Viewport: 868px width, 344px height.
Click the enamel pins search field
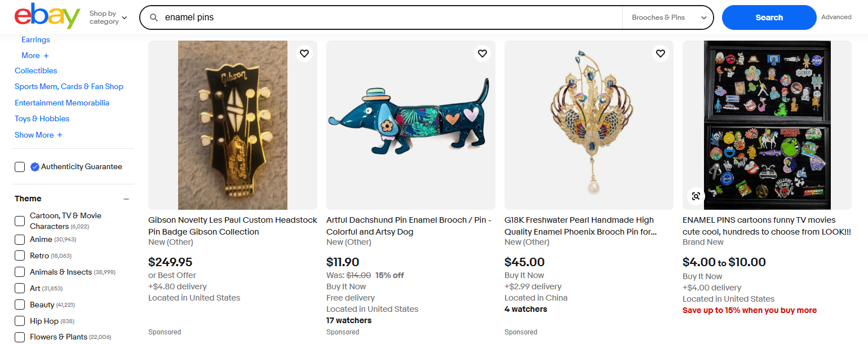coord(389,17)
